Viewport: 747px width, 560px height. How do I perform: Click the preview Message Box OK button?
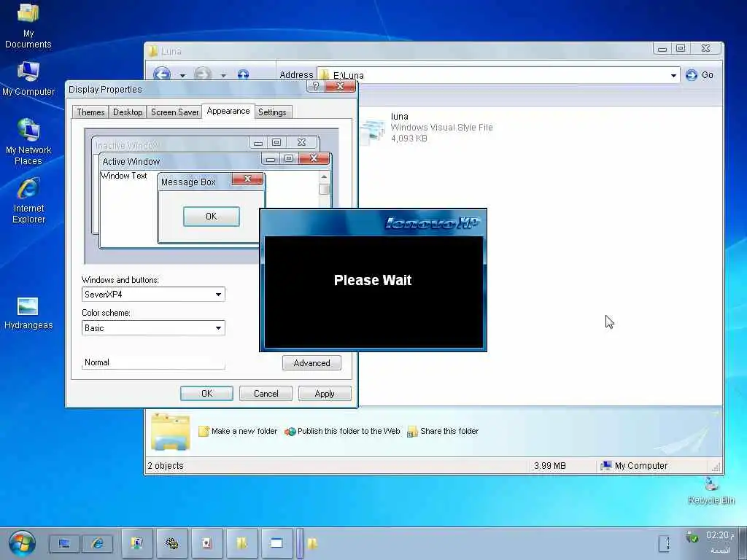(212, 216)
